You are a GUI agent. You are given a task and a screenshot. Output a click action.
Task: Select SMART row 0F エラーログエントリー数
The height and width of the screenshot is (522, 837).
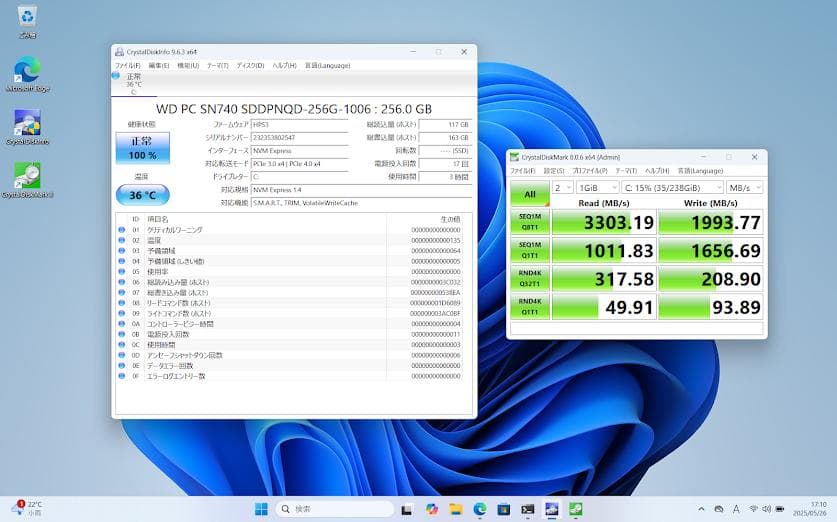289,376
